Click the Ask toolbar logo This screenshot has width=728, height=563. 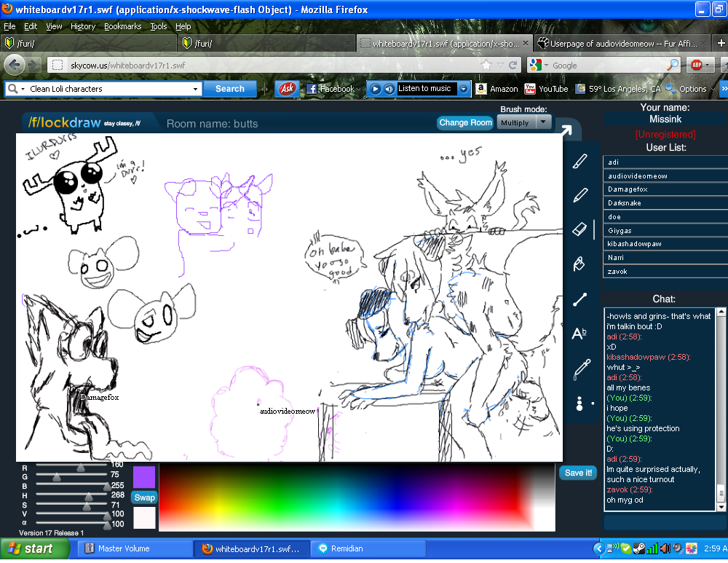[x=287, y=89]
